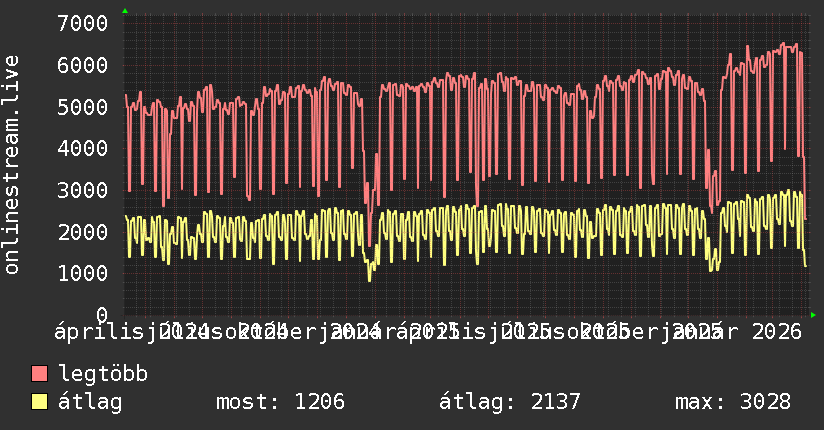Click the 7000 y-axis label
The width and height of the screenshot is (824, 430).
coord(83,23)
